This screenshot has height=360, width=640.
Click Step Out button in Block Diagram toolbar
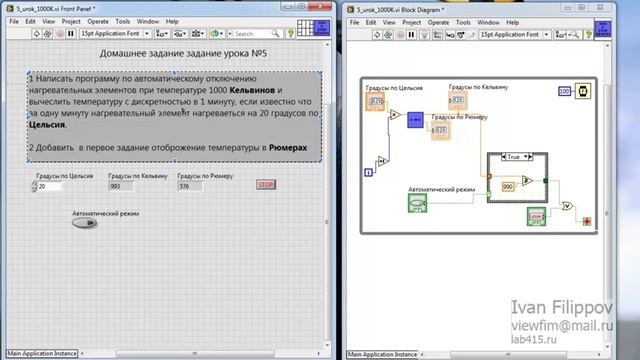(471, 35)
